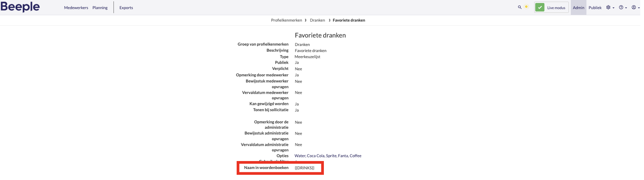Expand the settings gear dropdown arrow
The width and height of the screenshot is (644, 180).
(x=613, y=8)
